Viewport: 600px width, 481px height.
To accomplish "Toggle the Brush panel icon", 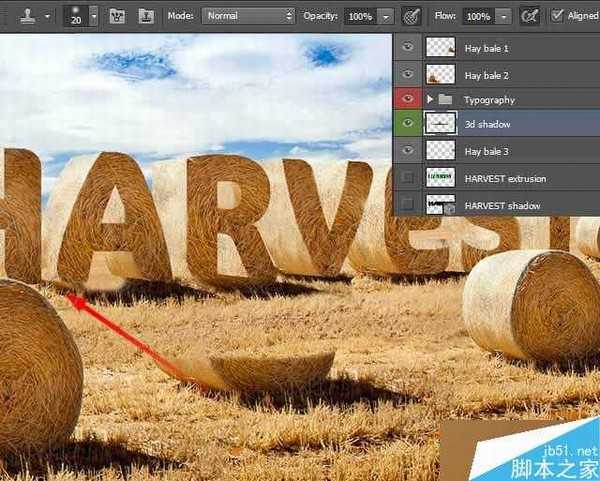I will click(117, 16).
